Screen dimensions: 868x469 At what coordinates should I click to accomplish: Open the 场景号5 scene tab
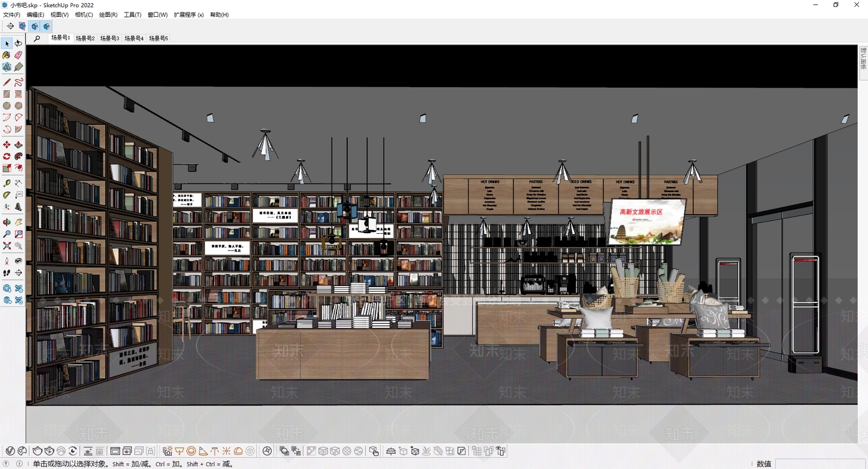pos(158,38)
